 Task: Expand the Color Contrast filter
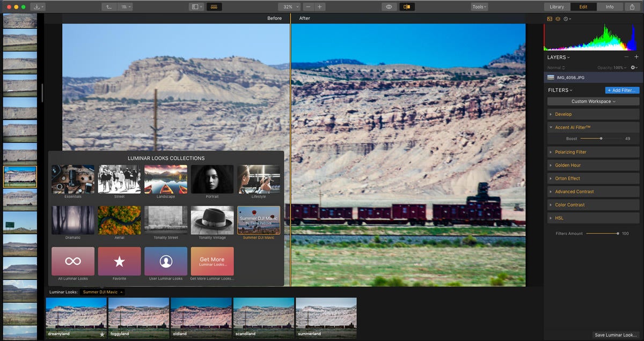(593, 205)
